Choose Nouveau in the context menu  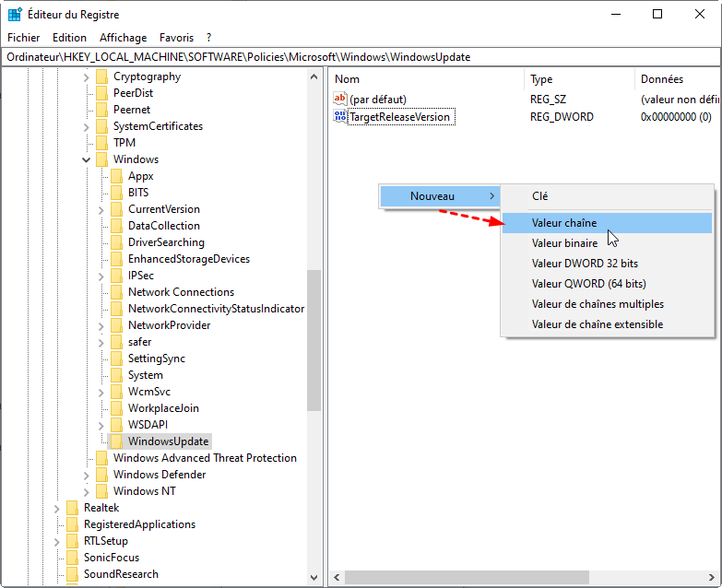coord(439,196)
